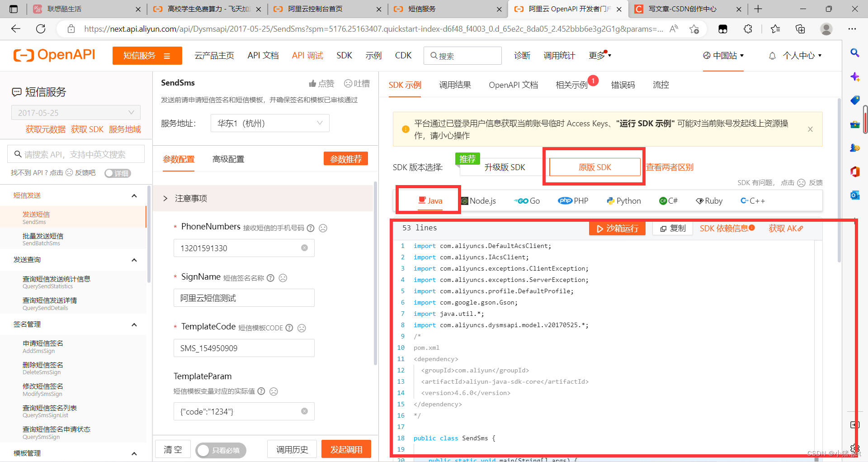The width and height of the screenshot is (868, 462).
Task: Click the SignName input field
Action: 244,298
